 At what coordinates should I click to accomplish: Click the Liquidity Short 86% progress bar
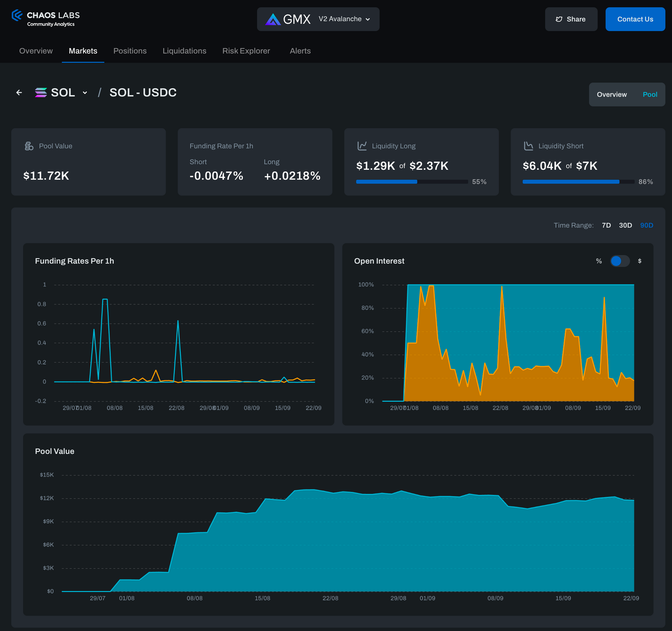tap(578, 182)
